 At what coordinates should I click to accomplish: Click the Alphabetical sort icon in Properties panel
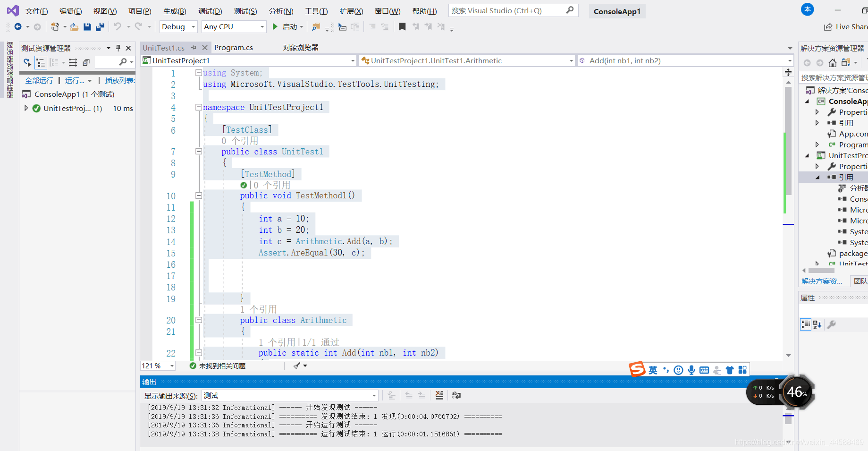click(817, 324)
